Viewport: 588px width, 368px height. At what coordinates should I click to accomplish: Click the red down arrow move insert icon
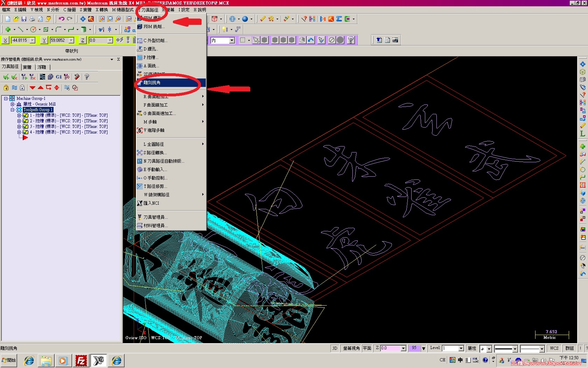click(x=33, y=88)
